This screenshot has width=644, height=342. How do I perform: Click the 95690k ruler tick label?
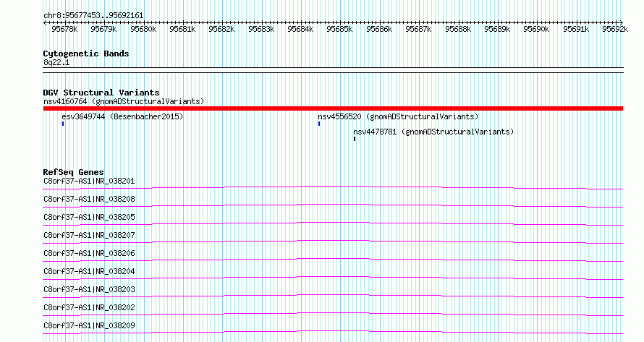coord(536,29)
